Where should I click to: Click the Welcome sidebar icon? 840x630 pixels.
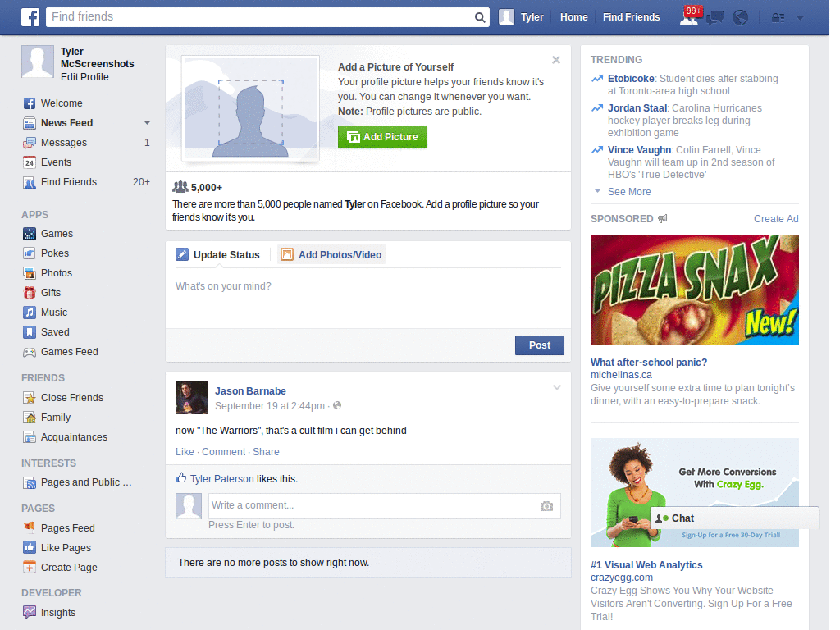tap(30, 103)
